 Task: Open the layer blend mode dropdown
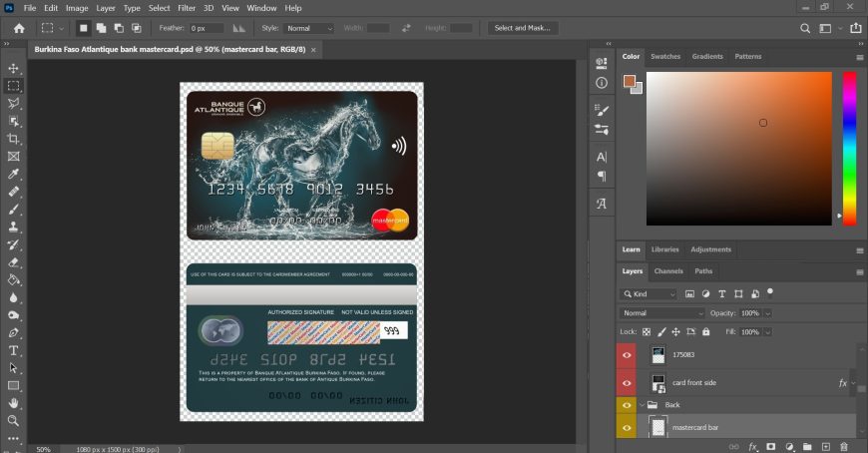pyautogui.click(x=662, y=313)
